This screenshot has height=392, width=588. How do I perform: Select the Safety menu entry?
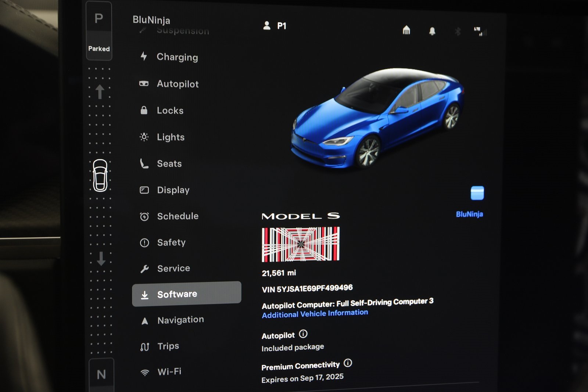pyautogui.click(x=171, y=242)
